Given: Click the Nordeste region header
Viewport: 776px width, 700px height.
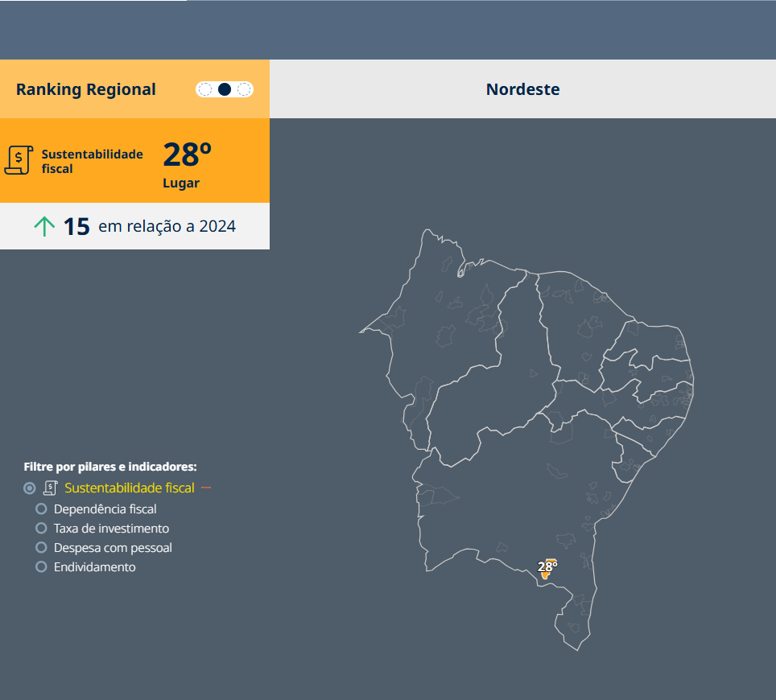Looking at the screenshot, I should 522,89.
